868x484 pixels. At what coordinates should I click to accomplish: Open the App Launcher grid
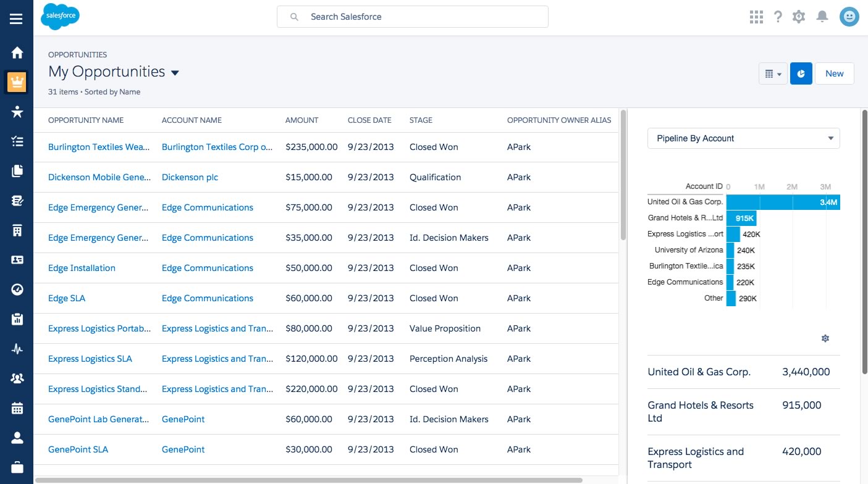pos(756,17)
